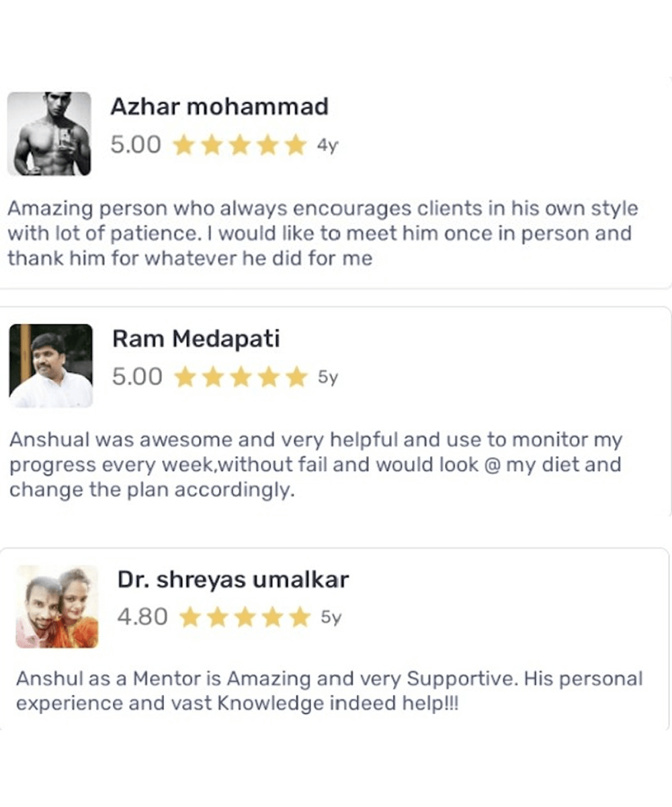Open reviewer Ram Medapati's name link

tap(196, 339)
